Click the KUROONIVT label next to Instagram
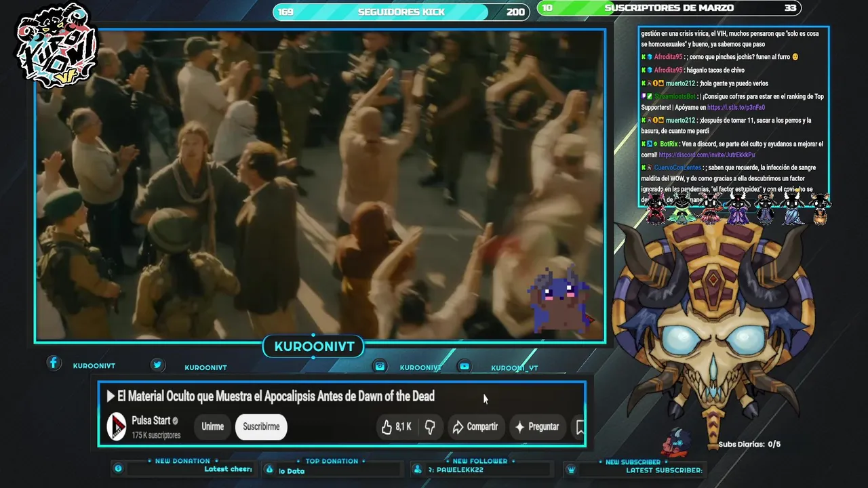868x488 pixels. point(420,368)
